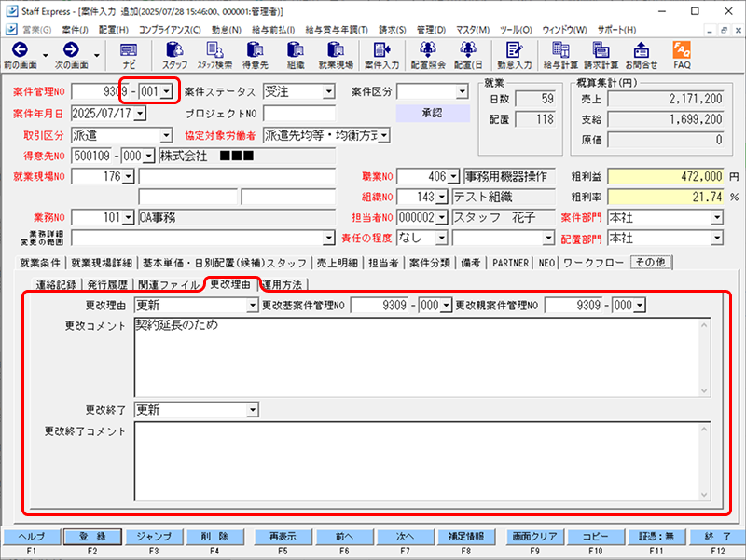Open the サポート(H) menu
The height and width of the screenshot is (560, 746).
click(616, 30)
